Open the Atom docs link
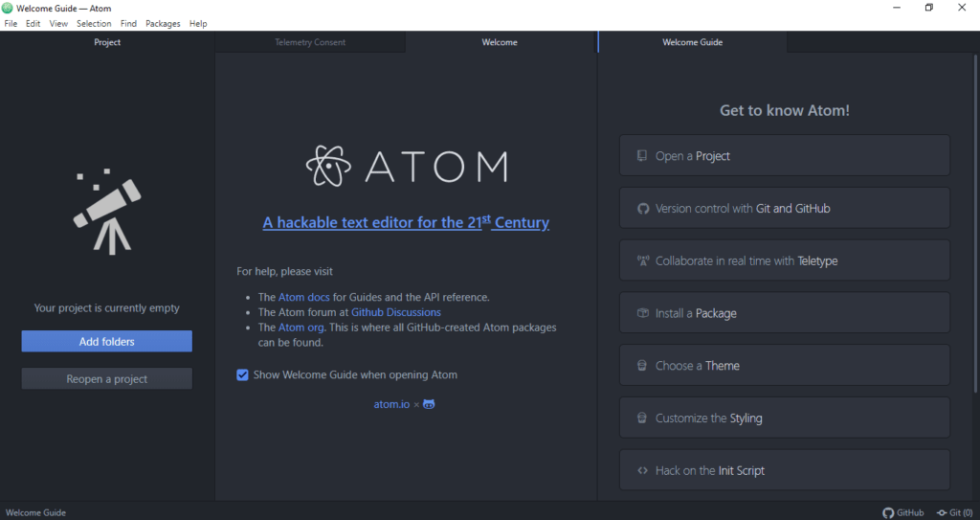980x520 pixels. tap(303, 297)
